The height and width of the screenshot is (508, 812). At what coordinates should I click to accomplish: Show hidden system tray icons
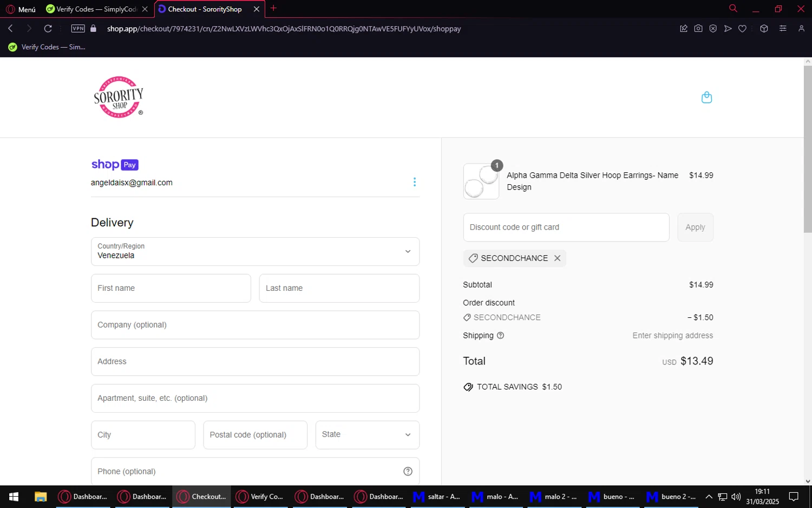pyautogui.click(x=709, y=497)
